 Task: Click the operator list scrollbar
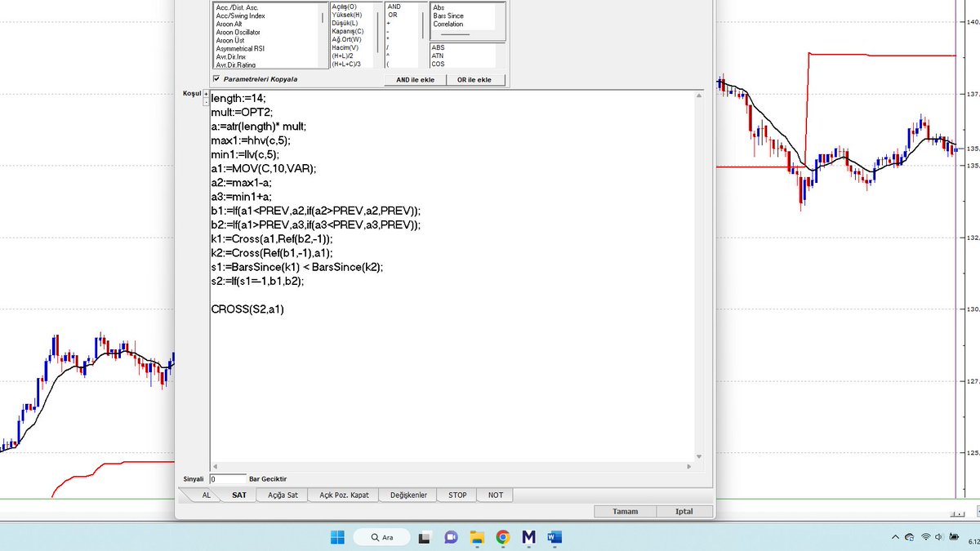(423, 24)
